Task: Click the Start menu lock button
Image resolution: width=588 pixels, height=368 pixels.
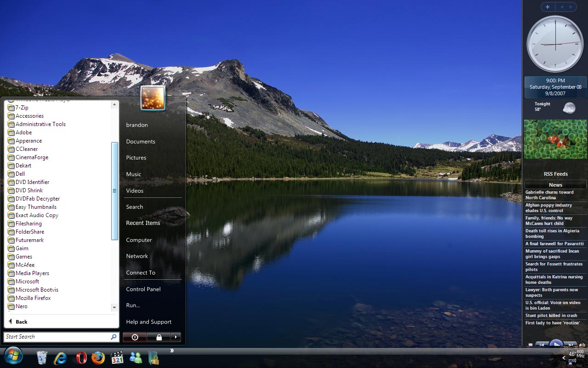Action: (x=158, y=337)
